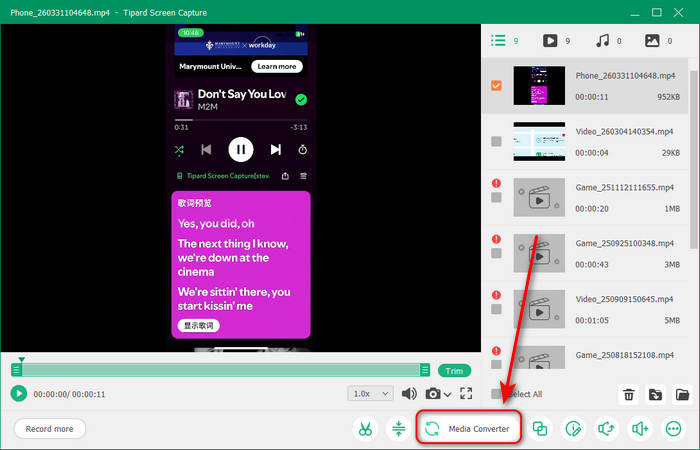Viewport: 700px width, 450px height.
Task: Select the Video_250909150645.mp4 thumbnail
Action: (539, 309)
